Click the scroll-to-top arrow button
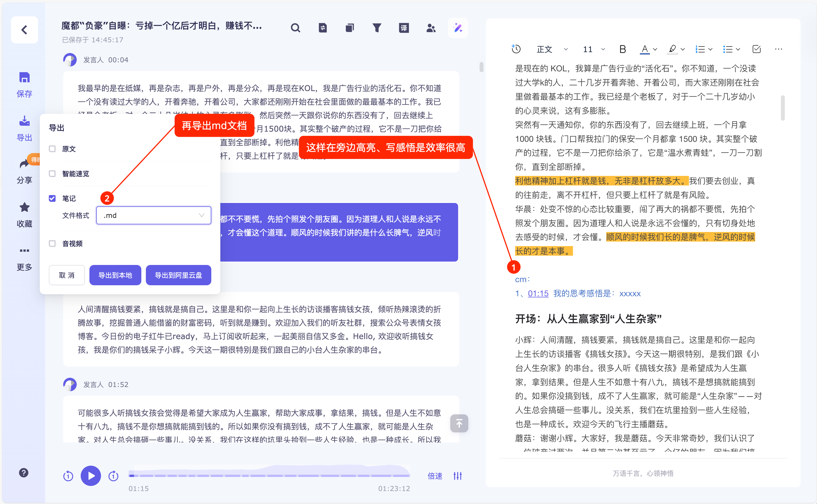The height and width of the screenshot is (504, 817). [459, 423]
